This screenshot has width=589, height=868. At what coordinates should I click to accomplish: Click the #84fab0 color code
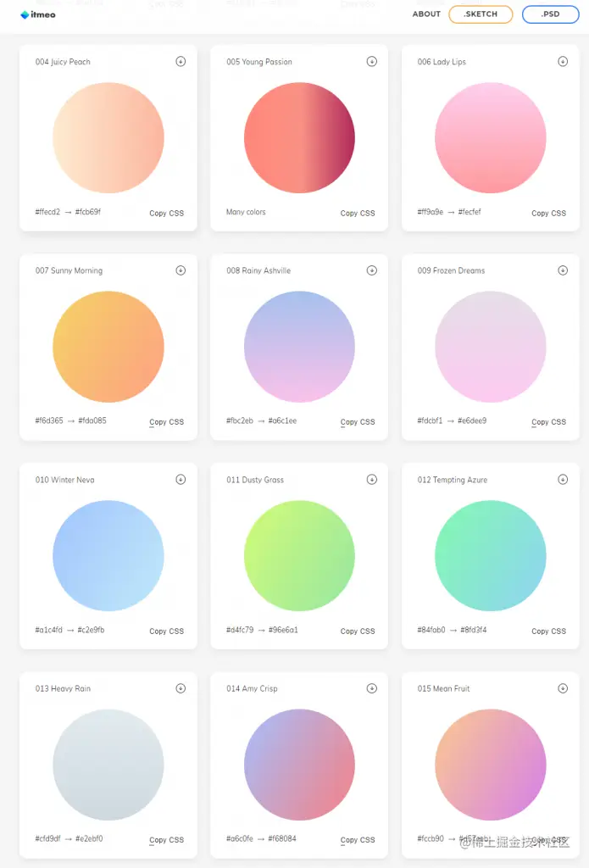coord(431,630)
